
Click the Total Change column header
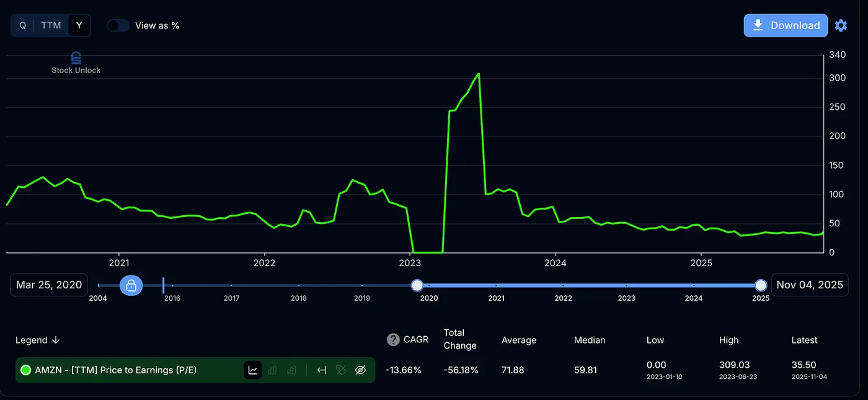pos(460,339)
